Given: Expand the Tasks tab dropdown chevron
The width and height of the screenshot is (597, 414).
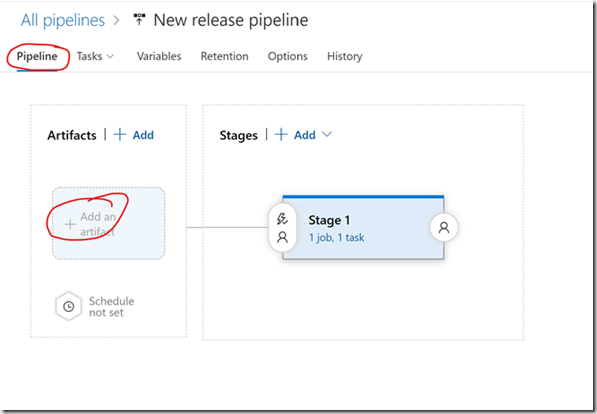Looking at the screenshot, I should point(110,56).
